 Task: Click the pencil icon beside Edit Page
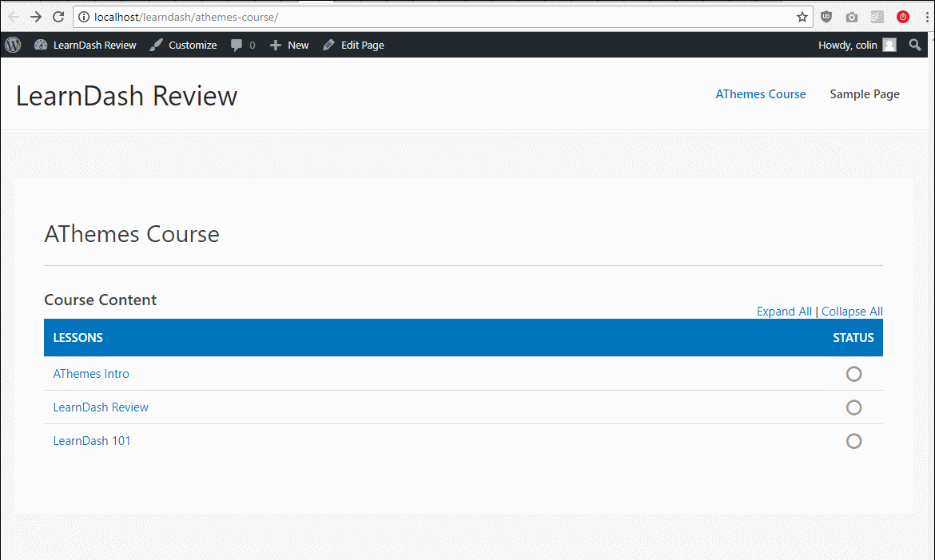pyautogui.click(x=328, y=45)
